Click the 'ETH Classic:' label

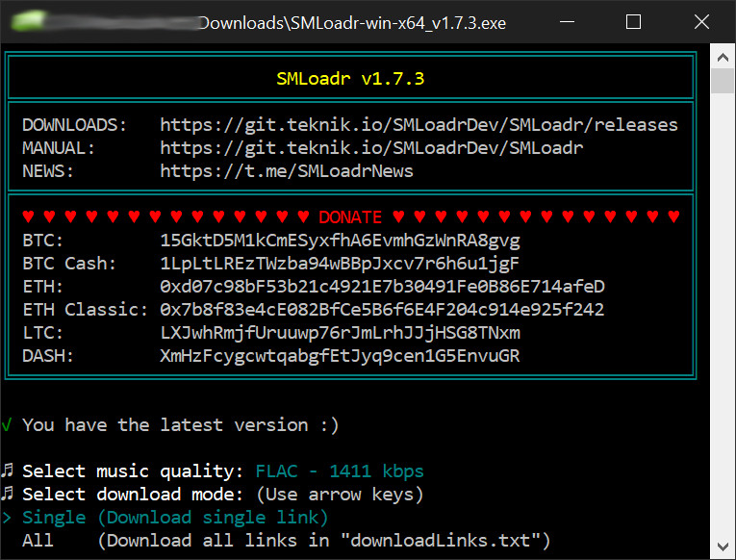pos(85,310)
